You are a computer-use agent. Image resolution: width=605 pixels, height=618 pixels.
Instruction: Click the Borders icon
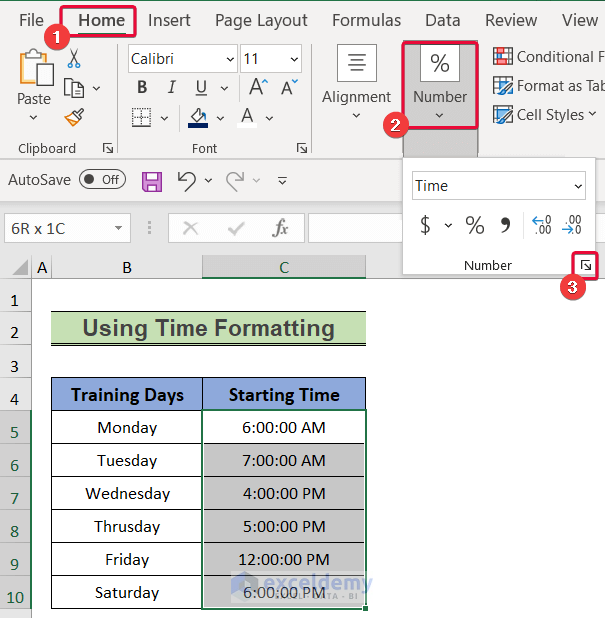click(141, 117)
